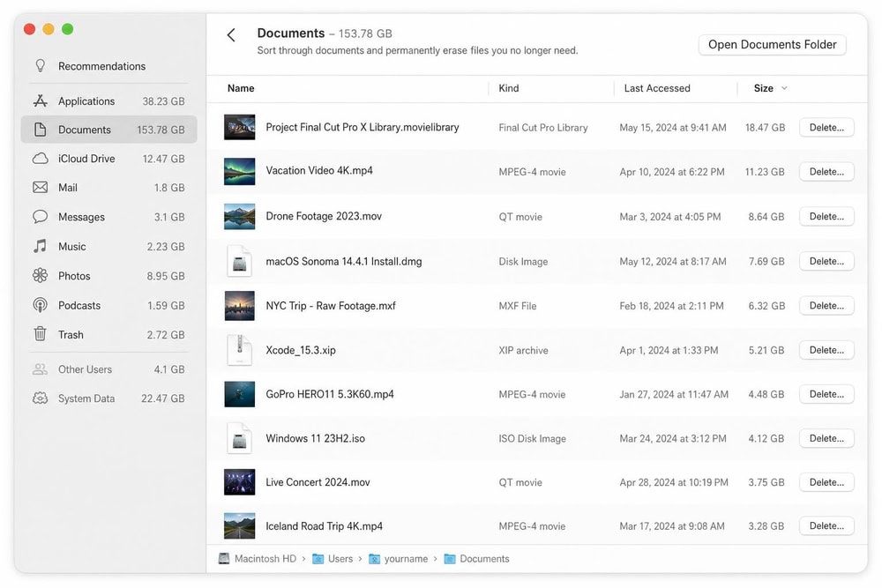Sort by the Name column header
The height and width of the screenshot is (588, 882).
point(241,88)
